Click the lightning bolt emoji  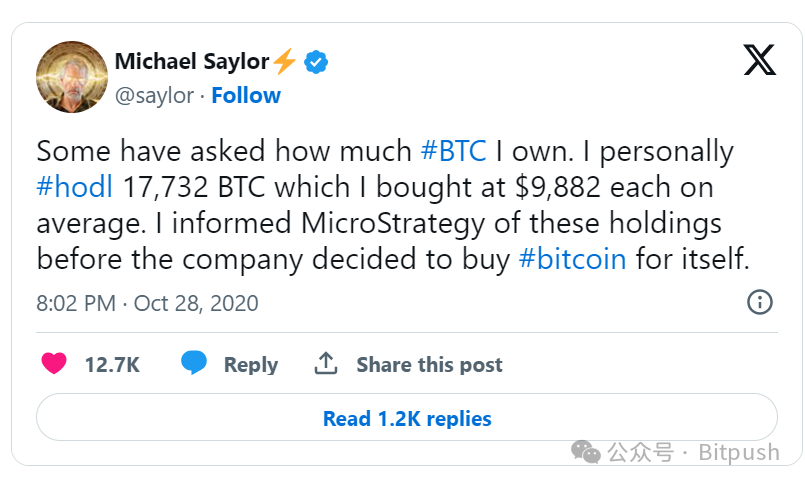coord(285,62)
